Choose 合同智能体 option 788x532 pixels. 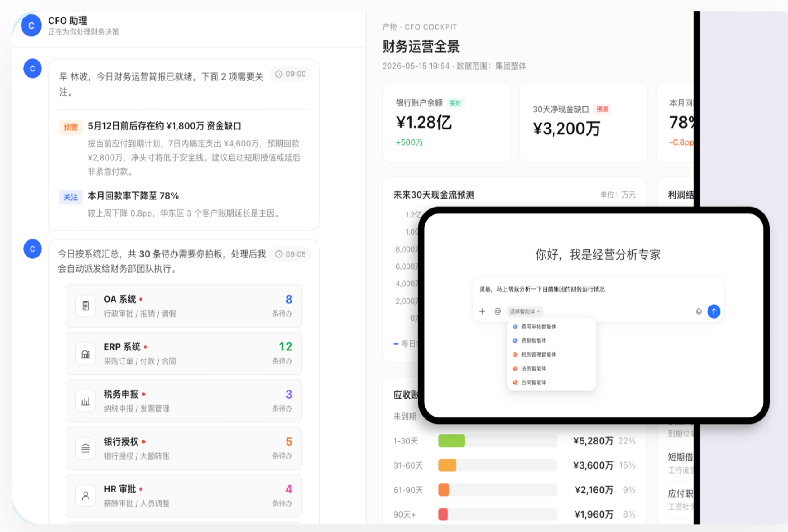tap(551, 383)
